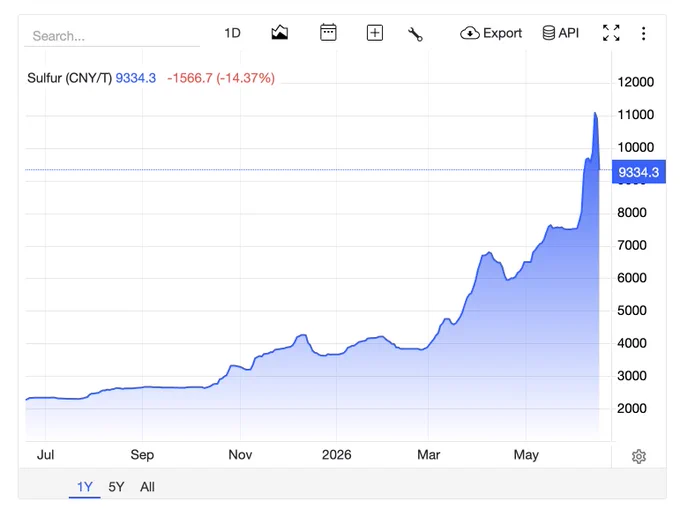Open the wrench tools icon
Viewport: 680px width, 517px height.
coord(415,34)
